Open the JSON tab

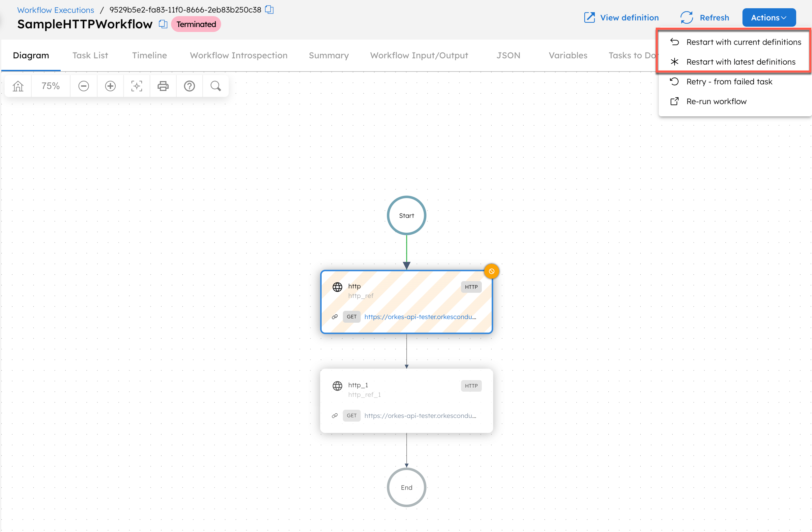pyautogui.click(x=508, y=55)
